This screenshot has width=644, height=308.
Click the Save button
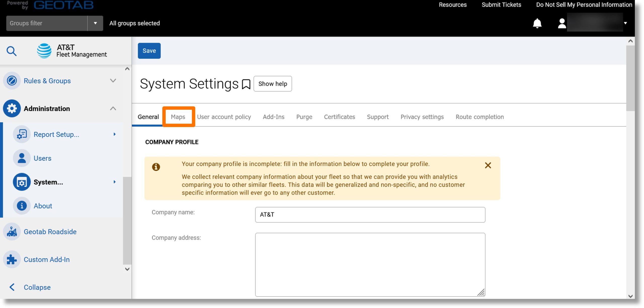click(149, 51)
